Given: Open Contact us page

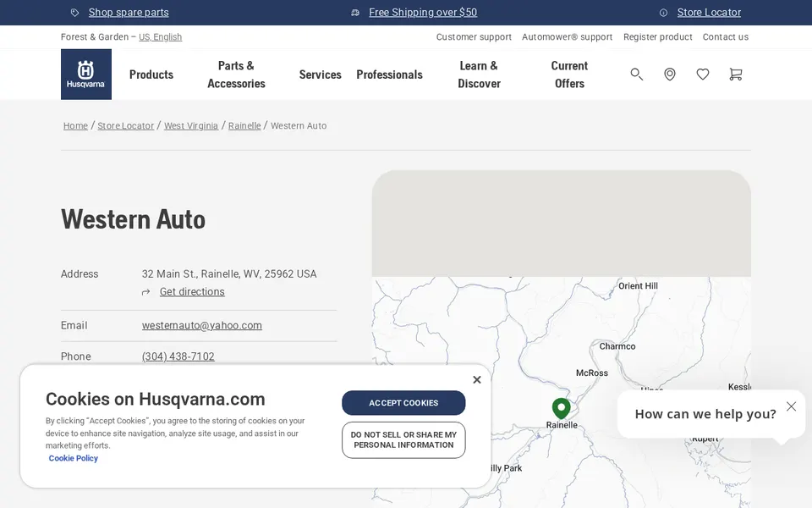Looking at the screenshot, I should click(726, 36).
